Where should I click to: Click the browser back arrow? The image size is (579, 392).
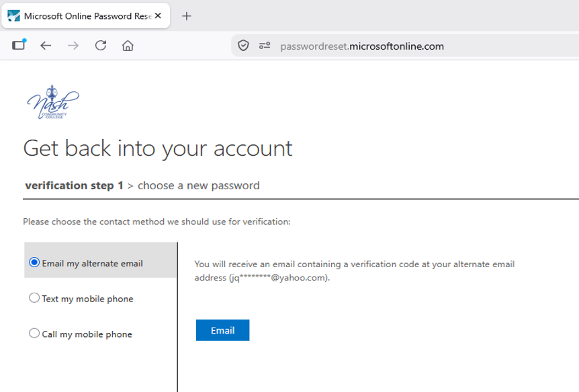tap(46, 46)
